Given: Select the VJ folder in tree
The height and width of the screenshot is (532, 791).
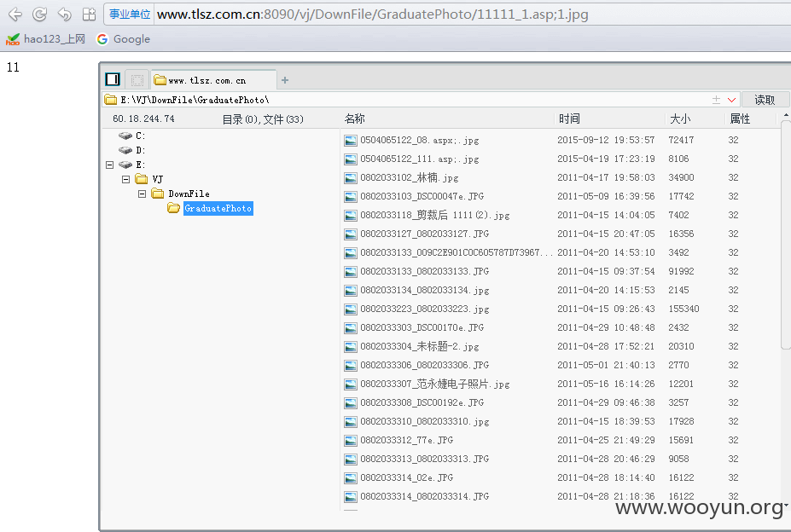Looking at the screenshot, I should (149, 180).
